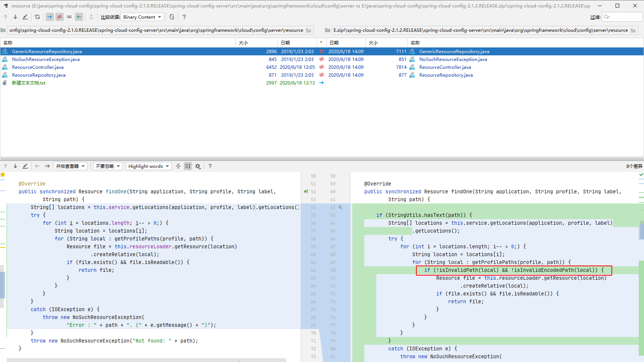Image resolution: width=644 pixels, height=362 pixels.
Task: Click the double-chevron apply-change arrow at line 62
Action: point(340,207)
